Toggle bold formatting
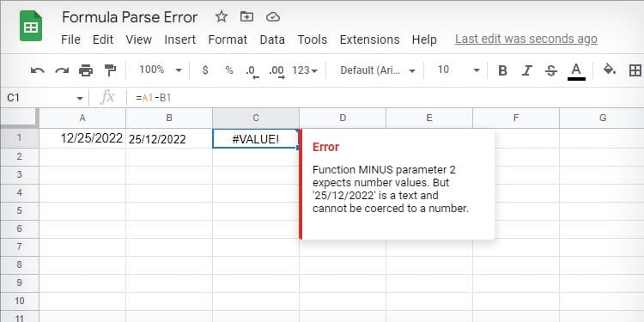The height and width of the screenshot is (322, 644). (502, 70)
